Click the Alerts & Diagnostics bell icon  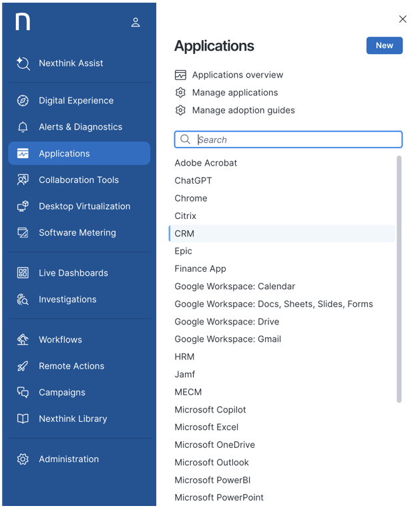point(23,127)
